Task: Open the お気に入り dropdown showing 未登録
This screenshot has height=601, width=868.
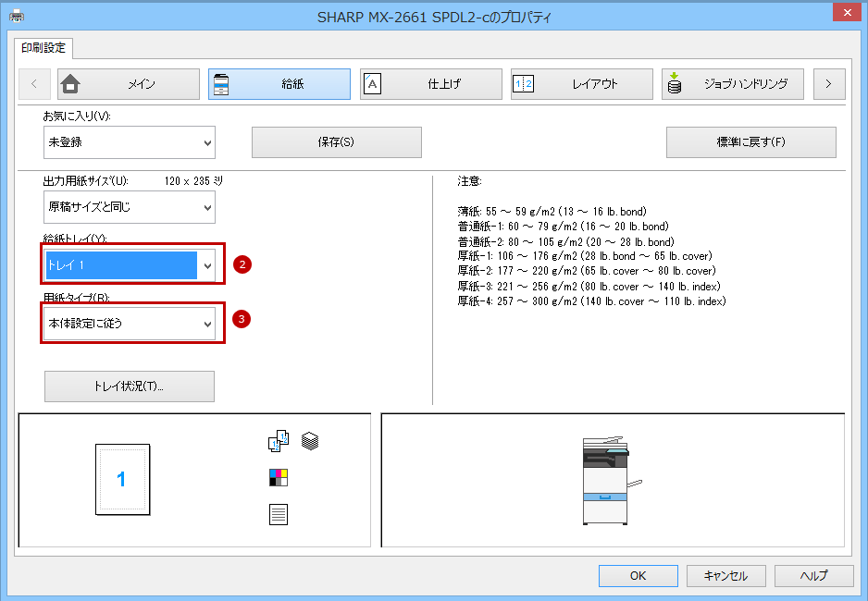Action: point(129,142)
